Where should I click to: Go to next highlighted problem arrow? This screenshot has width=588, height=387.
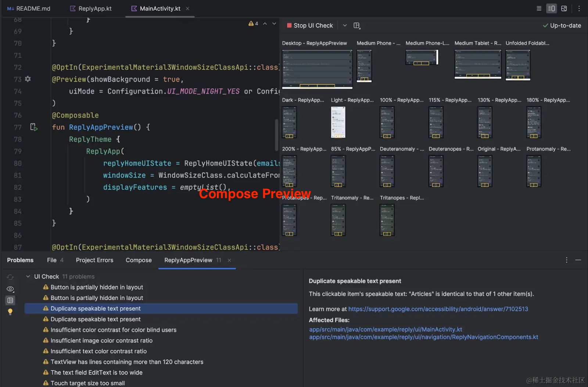[274, 24]
